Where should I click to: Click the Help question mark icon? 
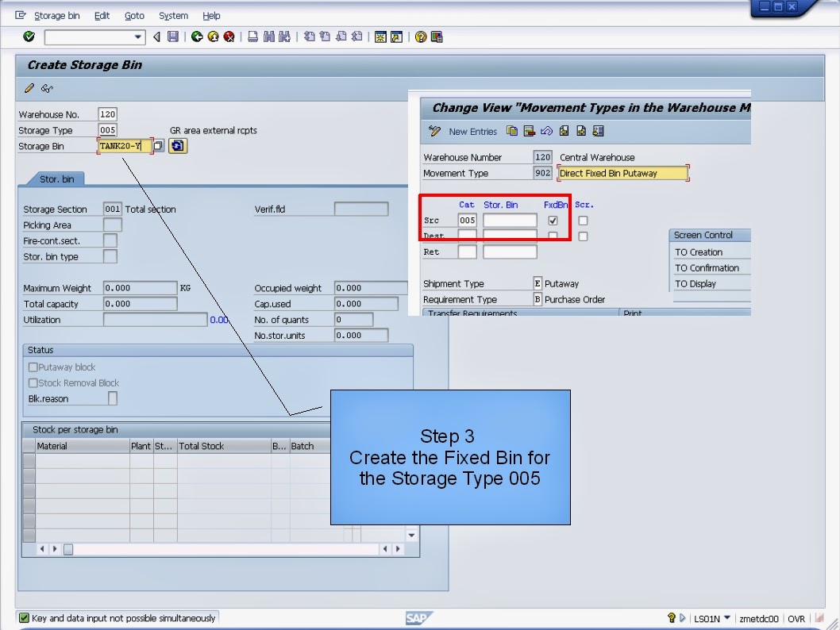[418, 36]
